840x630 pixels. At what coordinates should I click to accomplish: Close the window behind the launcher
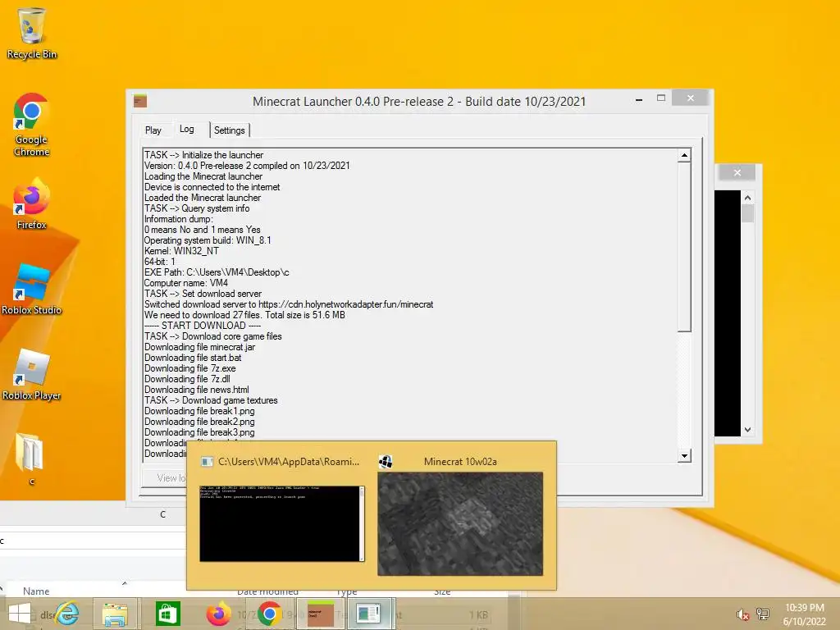[737, 172]
